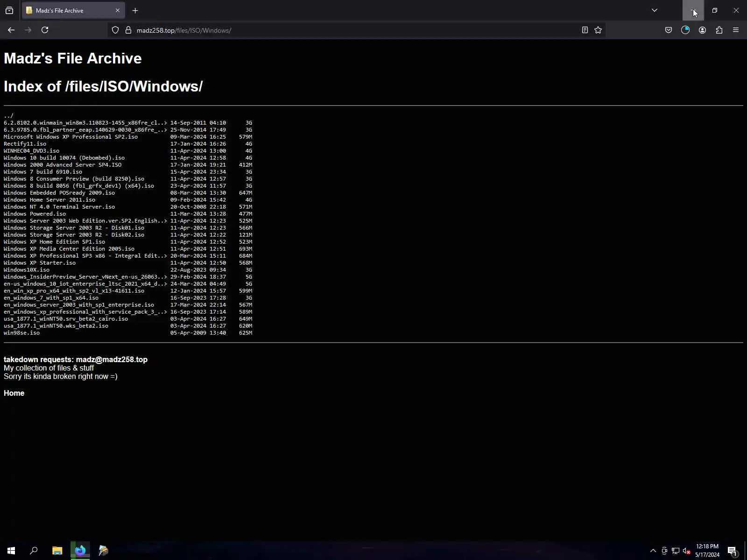This screenshot has width=747, height=560.
Task: Download Windows Storage Server 2003 R2 - Disk01.iso
Action: [74, 228]
